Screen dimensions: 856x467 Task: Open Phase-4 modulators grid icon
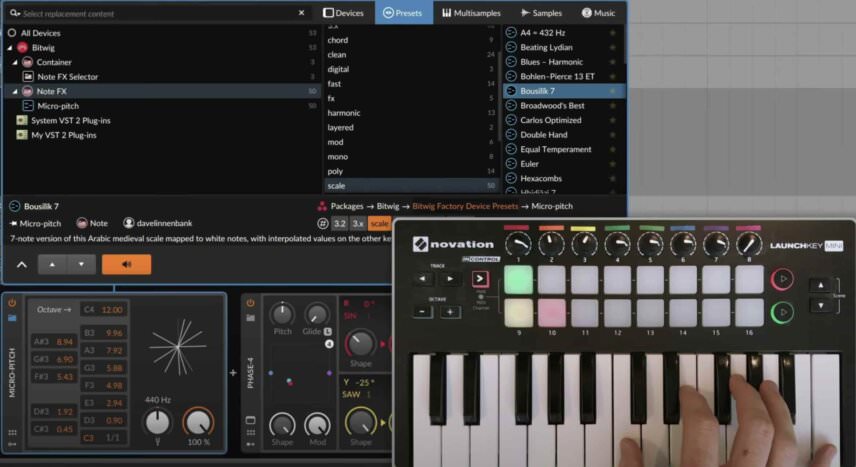(251, 433)
